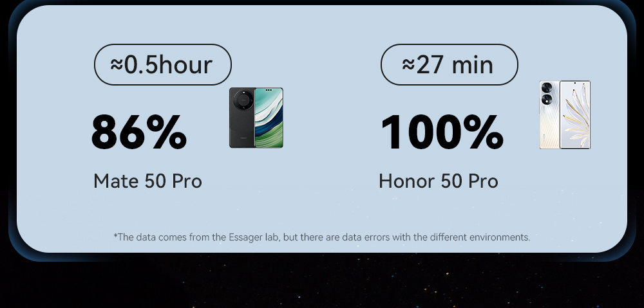
Task: Click the ≈0.5hour time badge
Action: click(162, 65)
